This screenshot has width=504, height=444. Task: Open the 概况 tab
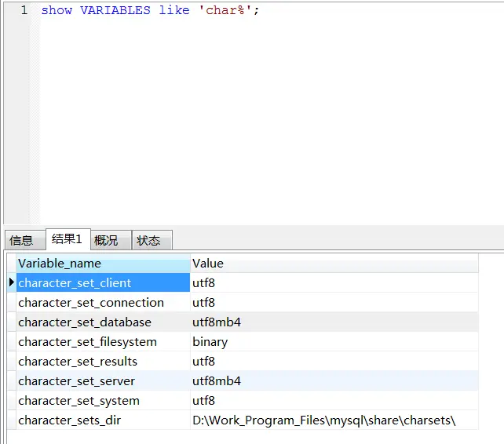[x=111, y=240]
